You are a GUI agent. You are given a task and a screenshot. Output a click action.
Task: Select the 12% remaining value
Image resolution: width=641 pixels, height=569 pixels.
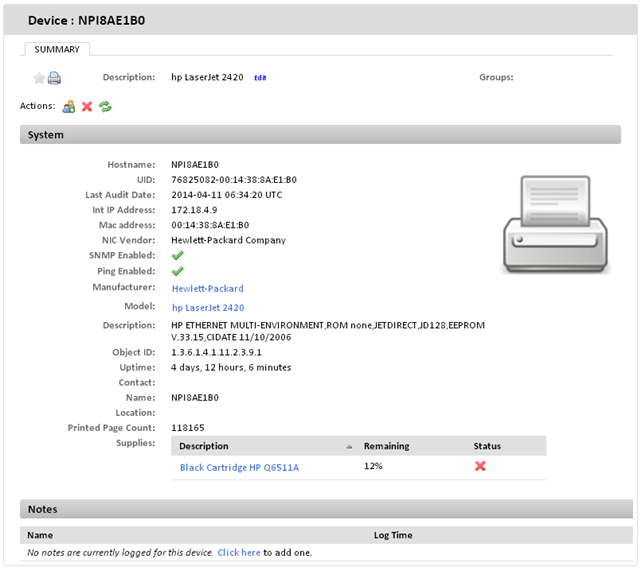tap(373, 466)
